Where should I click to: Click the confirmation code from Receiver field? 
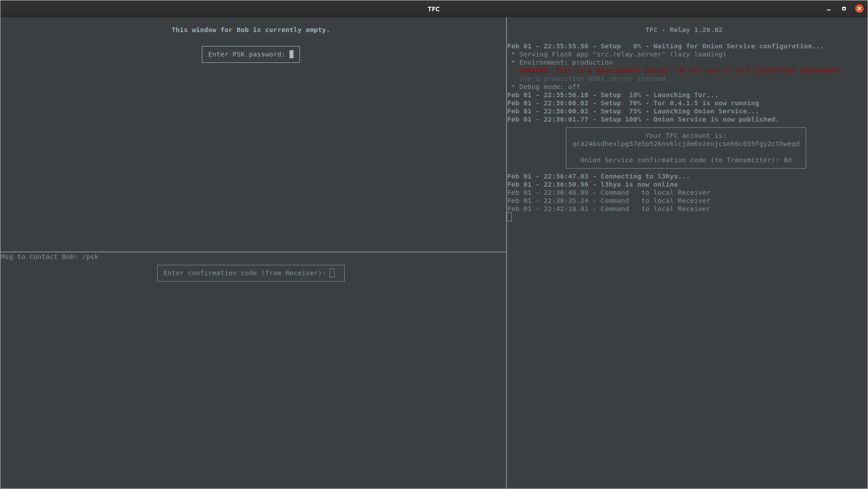[251, 273]
